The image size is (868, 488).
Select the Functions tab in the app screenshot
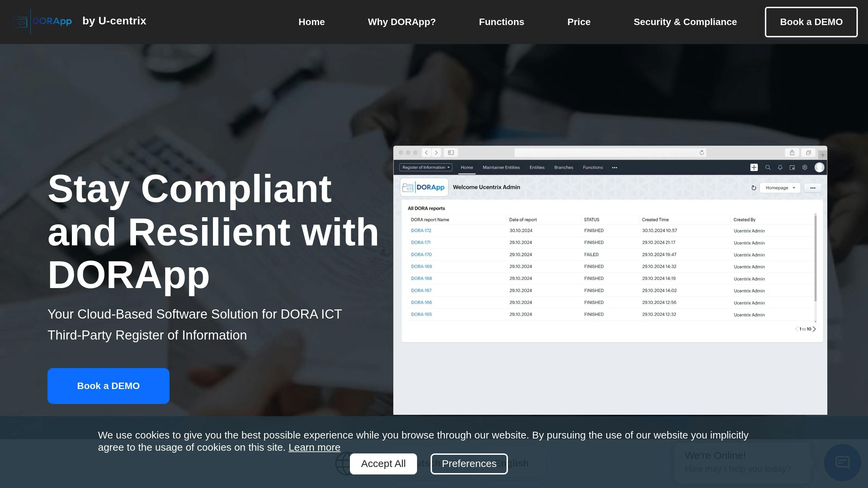(593, 167)
